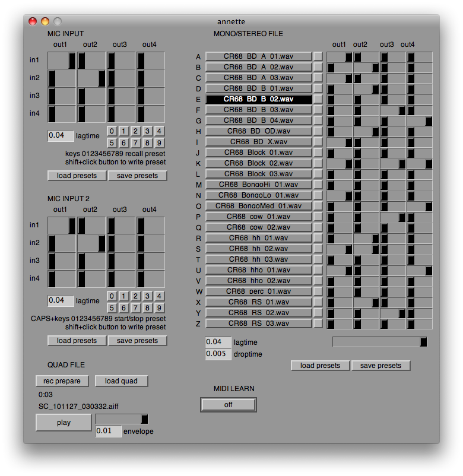Adjust quad file volume slider beside play

click(122, 419)
